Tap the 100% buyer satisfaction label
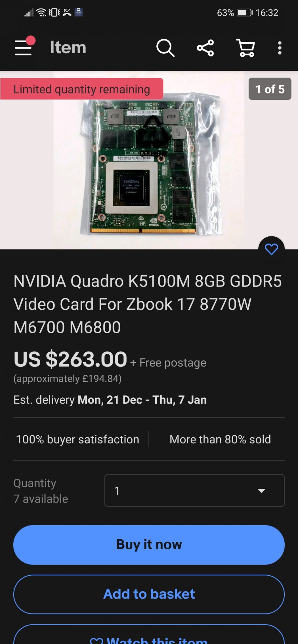The width and height of the screenshot is (298, 644). click(x=77, y=439)
